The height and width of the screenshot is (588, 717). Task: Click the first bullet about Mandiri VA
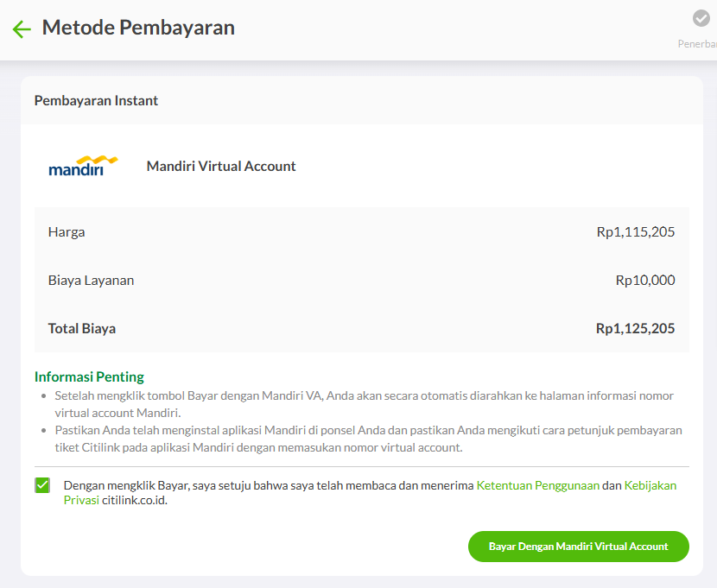(x=364, y=404)
